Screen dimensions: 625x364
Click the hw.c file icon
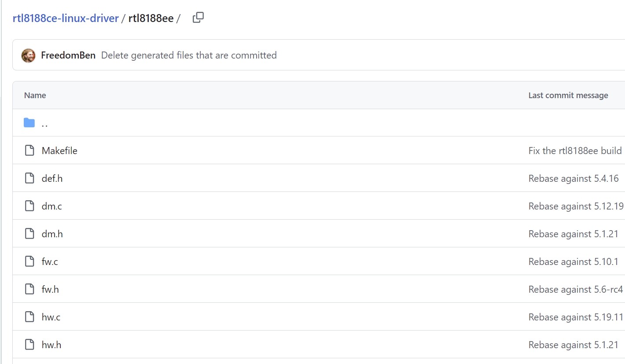pos(29,317)
